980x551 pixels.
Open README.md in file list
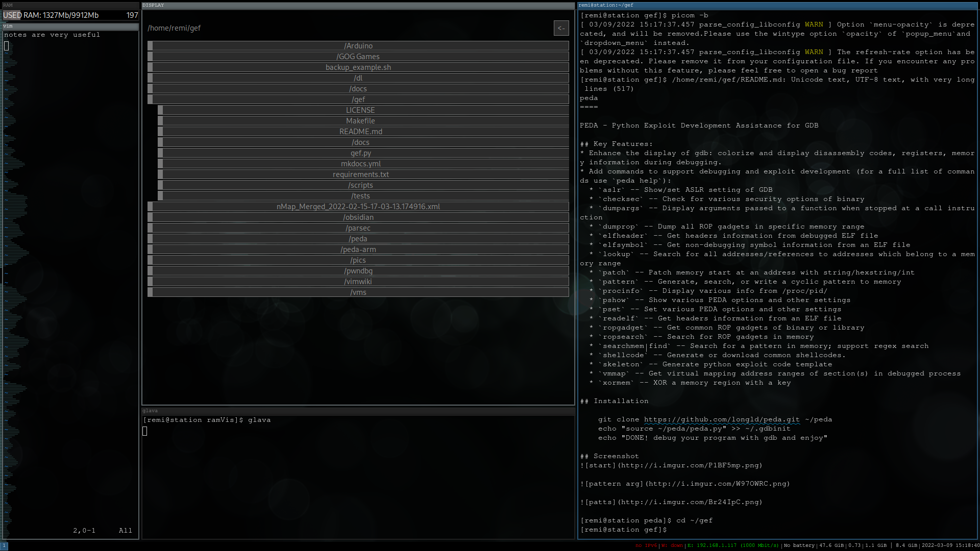point(360,132)
